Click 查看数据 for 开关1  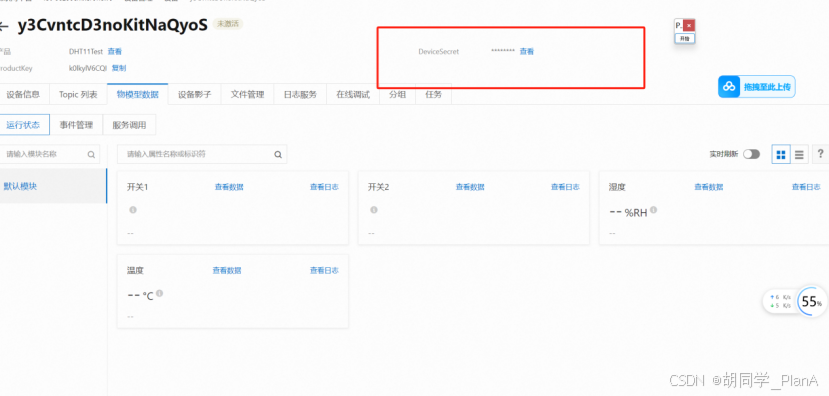(x=229, y=187)
